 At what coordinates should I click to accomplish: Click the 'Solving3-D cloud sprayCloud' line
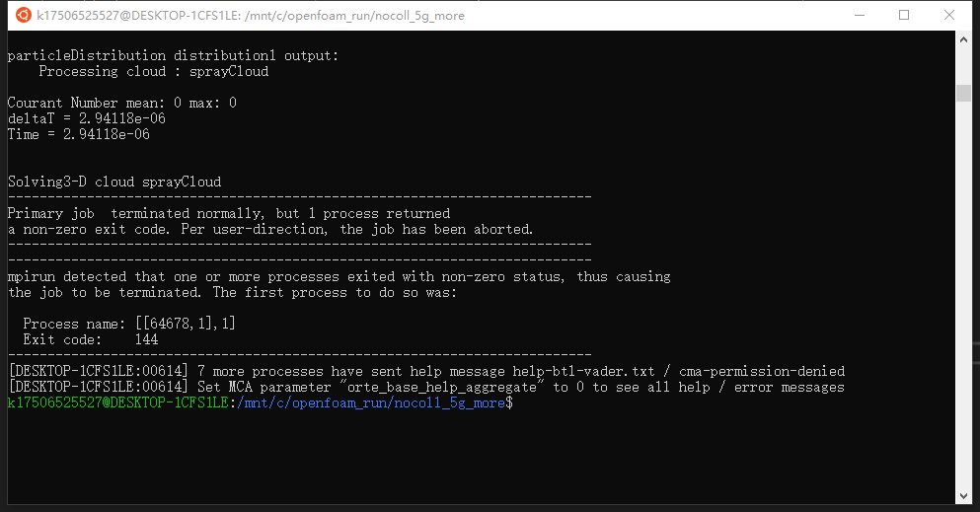click(x=113, y=182)
